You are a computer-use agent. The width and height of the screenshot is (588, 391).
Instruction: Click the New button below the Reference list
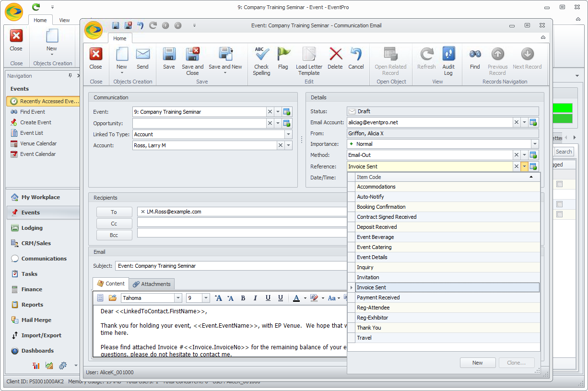[x=478, y=363]
